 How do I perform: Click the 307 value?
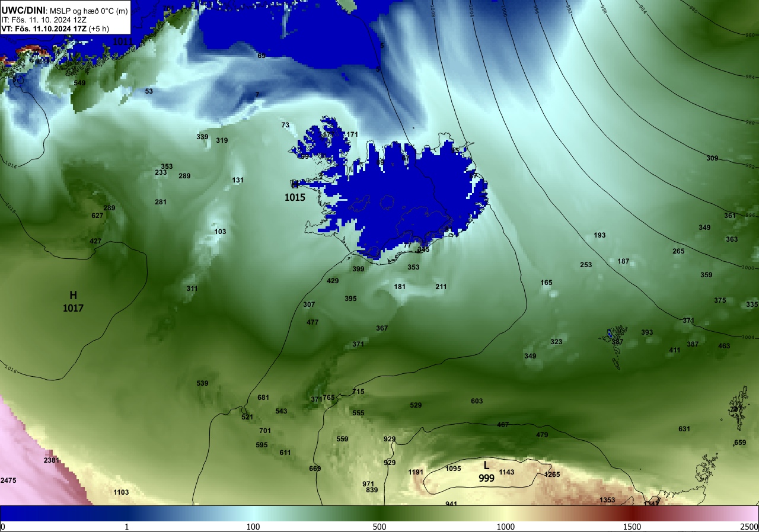[309, 305]
